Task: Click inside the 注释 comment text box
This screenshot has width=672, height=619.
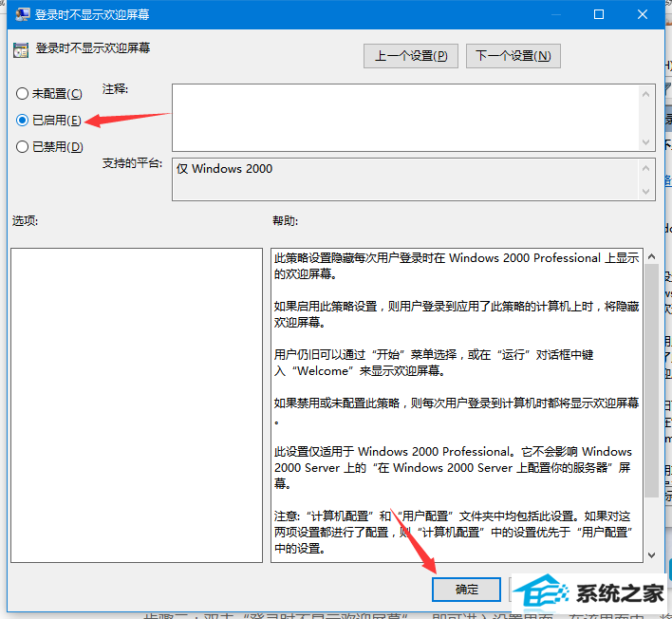Action: pos(405,118)
